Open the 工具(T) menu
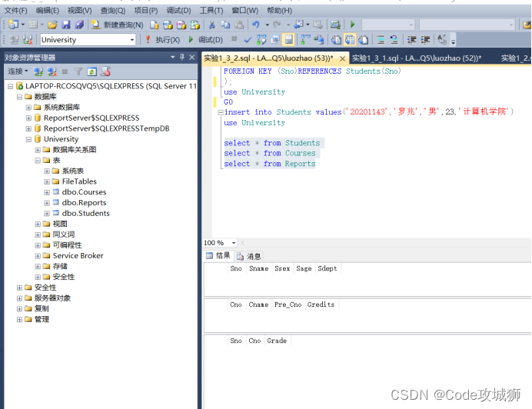This screenshot has height=409, width=532. click(x=211, y=11)
